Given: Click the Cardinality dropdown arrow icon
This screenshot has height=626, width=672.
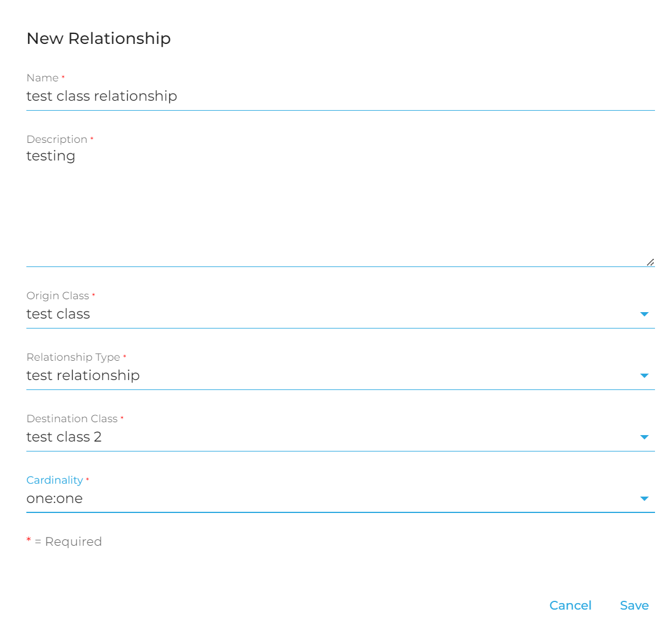Looking at the screenshot, I should coord(644,499).
